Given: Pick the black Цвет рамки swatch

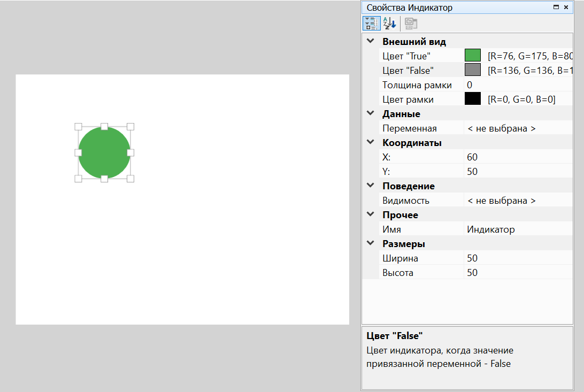Looking at the screenshot, I should [473, 99].
